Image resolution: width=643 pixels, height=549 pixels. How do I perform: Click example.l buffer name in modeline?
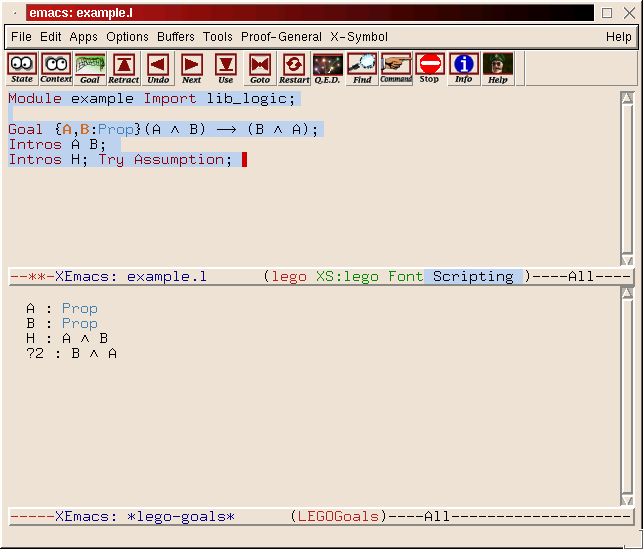pos(166,276)
